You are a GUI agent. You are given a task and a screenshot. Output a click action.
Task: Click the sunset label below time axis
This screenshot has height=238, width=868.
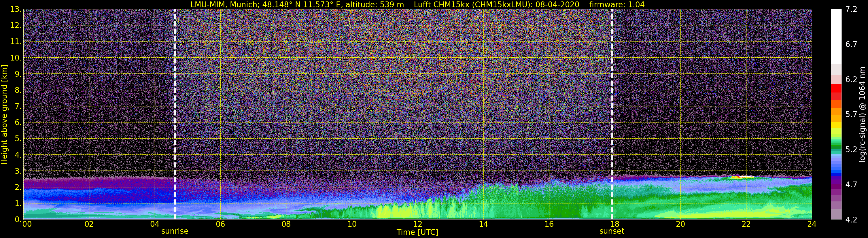pyautogui.click(x=612, y=231)
